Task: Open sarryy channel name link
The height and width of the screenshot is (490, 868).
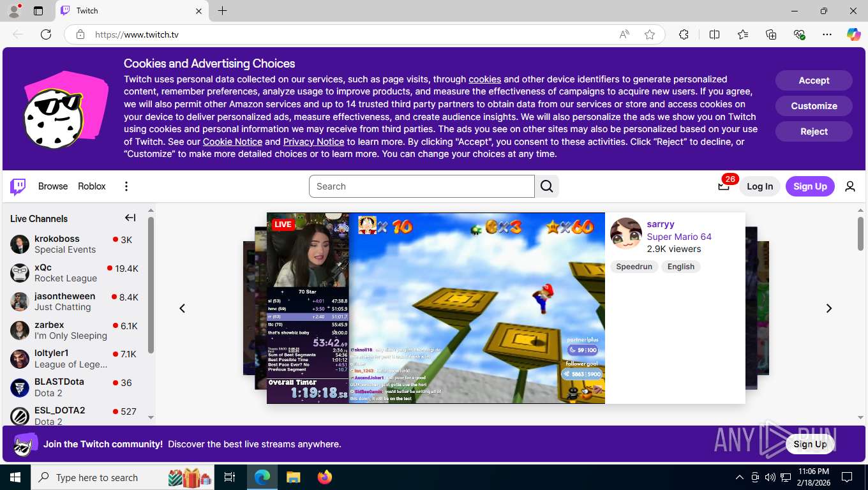Action: point(661,224)
